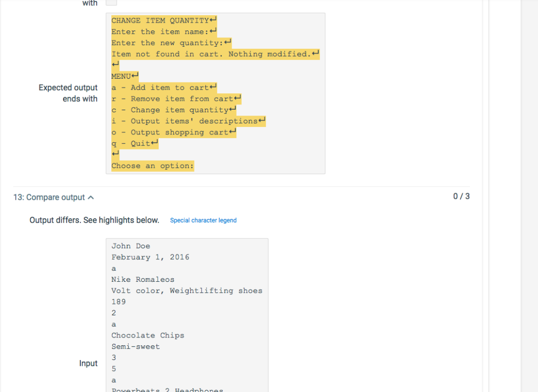538x392 pixels.
Task: Click 'Chocolate Chips' input line
Action: click(x=148, y=335)
